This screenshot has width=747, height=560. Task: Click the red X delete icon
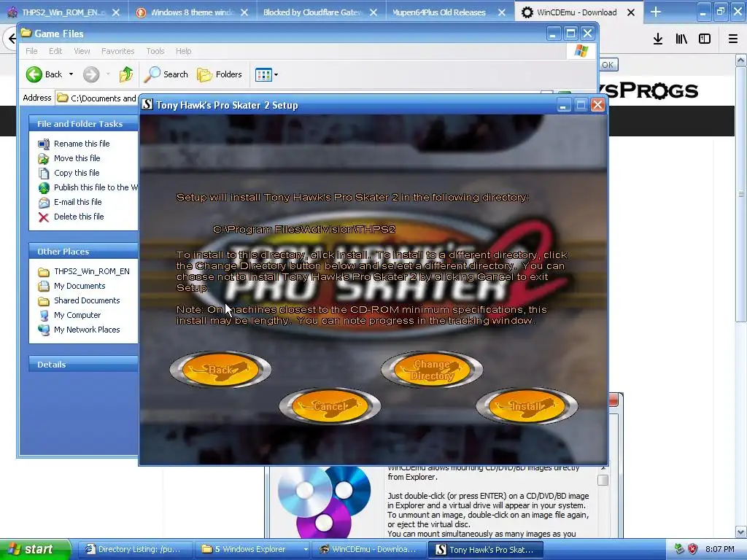(x=43, y=217)
